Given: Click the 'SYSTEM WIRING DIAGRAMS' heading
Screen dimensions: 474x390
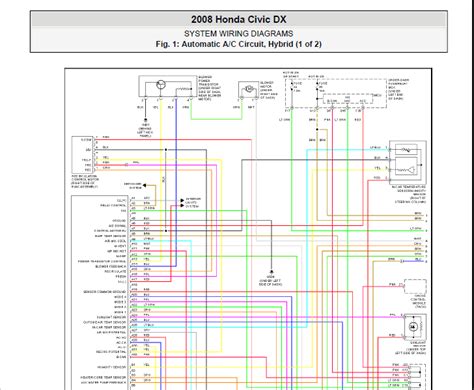Looking at the screenshot, I should (x=239, y=34).
